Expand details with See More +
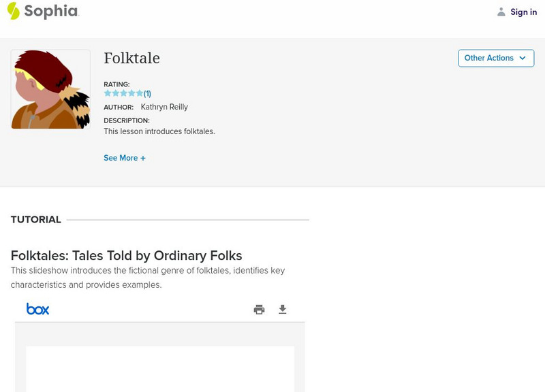Image resolution: width=545 pixels, height=392 pixels. click(x=125, y=158)
